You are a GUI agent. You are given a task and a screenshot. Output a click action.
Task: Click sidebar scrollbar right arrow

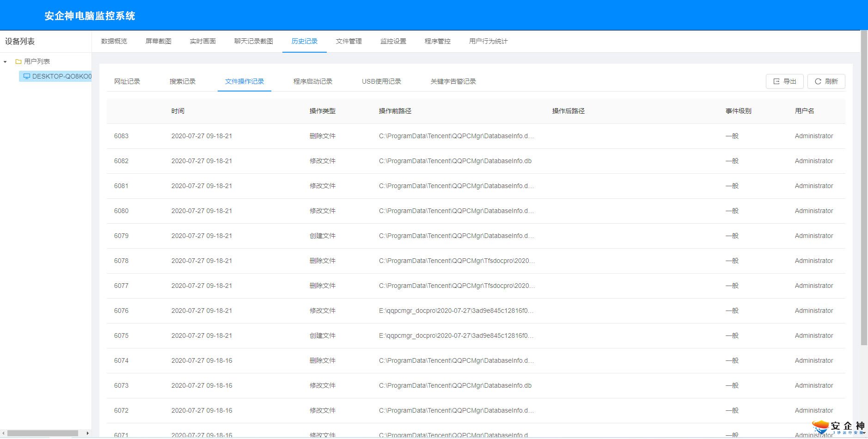(87, 433)
